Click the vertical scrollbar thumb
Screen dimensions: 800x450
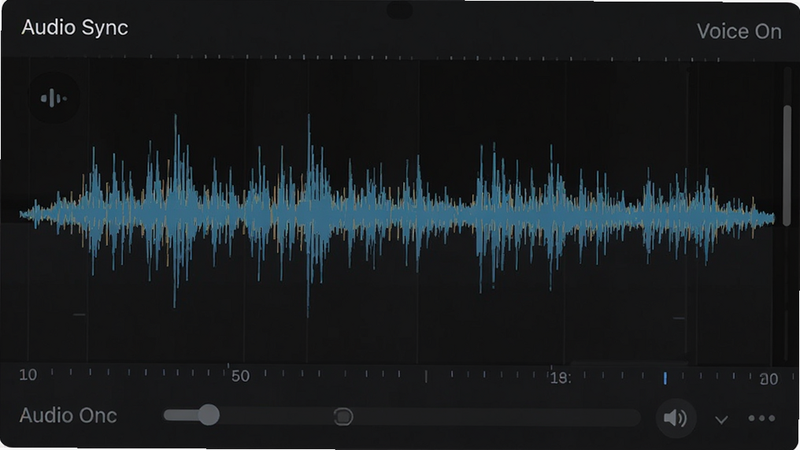[787, 166]
